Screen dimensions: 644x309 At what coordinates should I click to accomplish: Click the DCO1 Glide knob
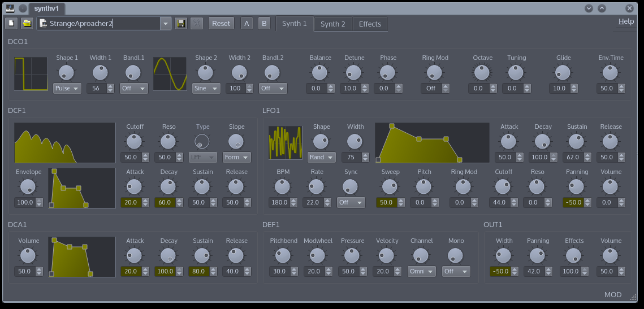pyautogui.click(x=563, y=73)
